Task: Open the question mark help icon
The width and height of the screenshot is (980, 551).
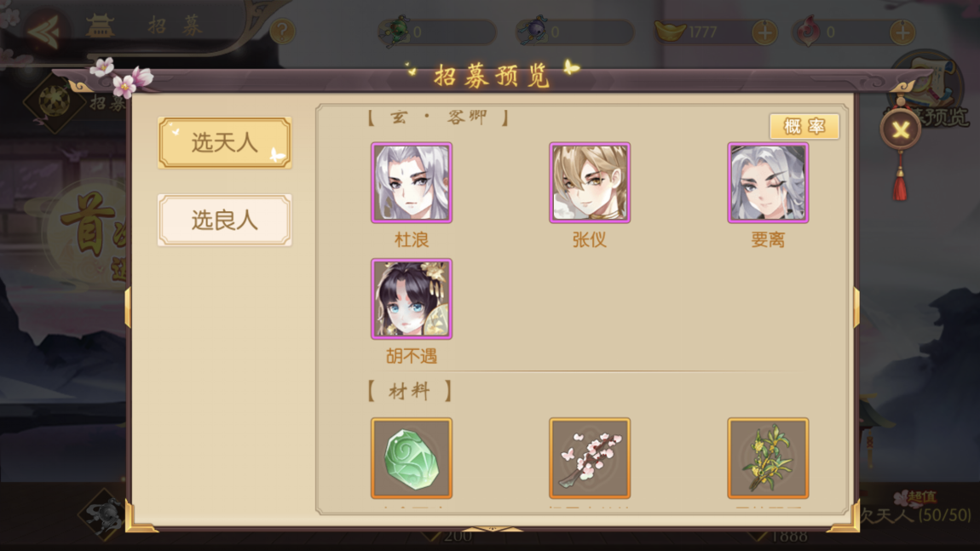Action: [x=283, y=31]
